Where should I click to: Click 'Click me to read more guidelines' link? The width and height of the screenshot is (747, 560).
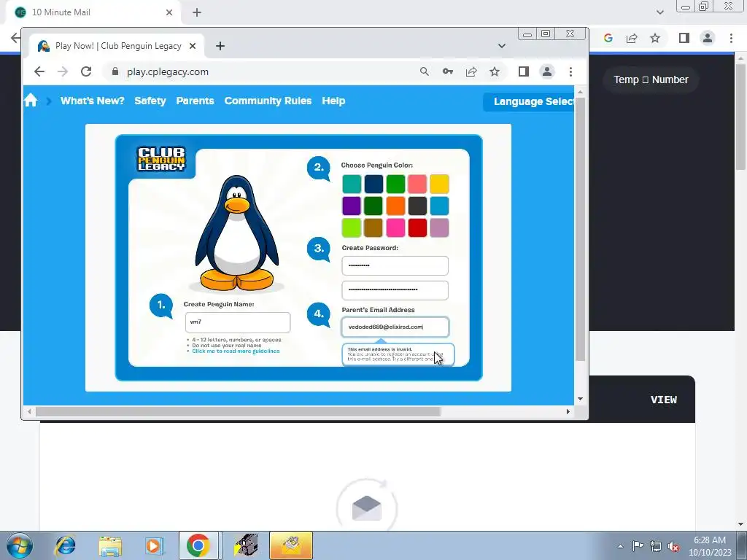coord(236,351)
